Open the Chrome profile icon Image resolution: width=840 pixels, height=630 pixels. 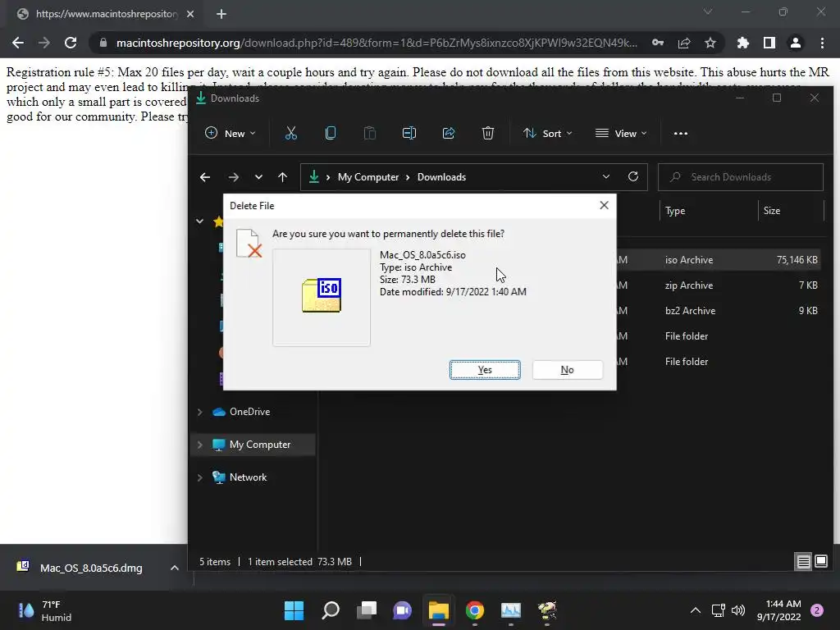[796, 43]
